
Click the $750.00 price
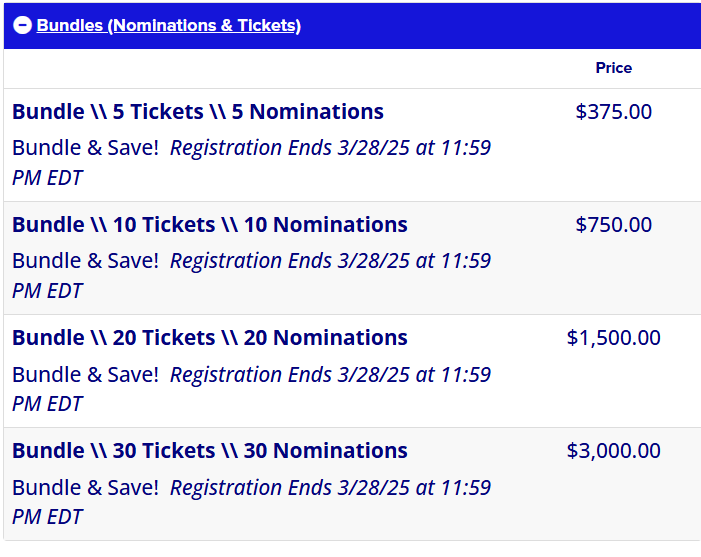(613, 224)
